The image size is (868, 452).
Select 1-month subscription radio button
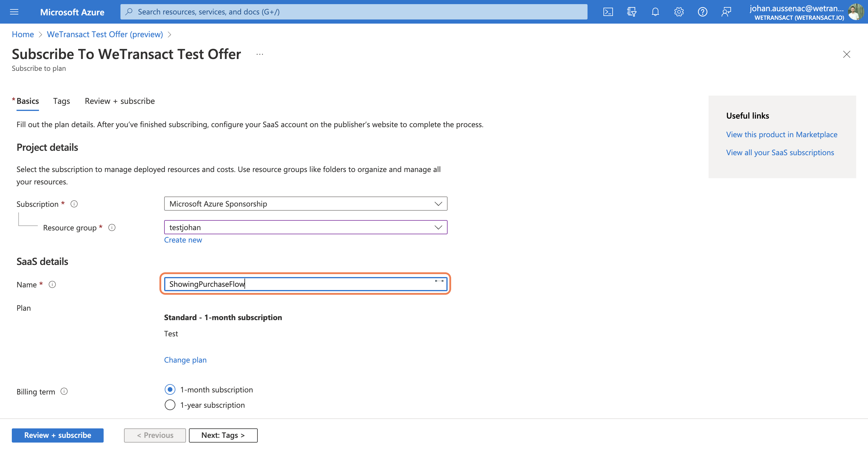pos(170,389)
